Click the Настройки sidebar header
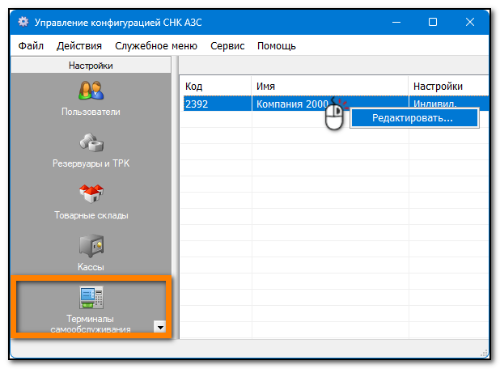The image size is (500, 369). click(91, 65)
